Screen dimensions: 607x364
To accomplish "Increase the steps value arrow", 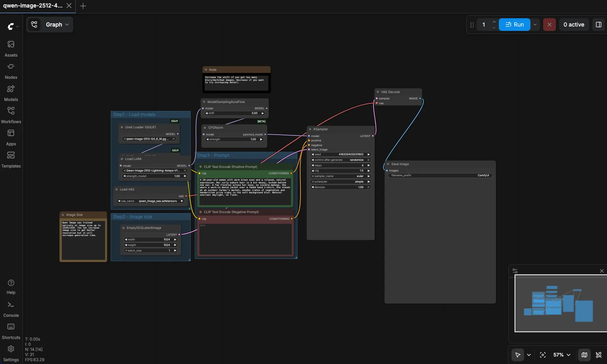I will (x=369, y=166).
